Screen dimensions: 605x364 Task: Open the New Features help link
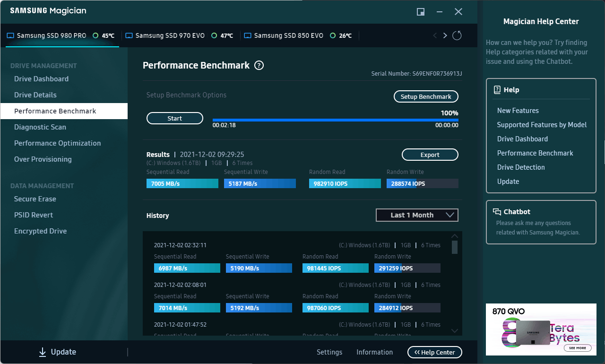[x=518, y=111]
